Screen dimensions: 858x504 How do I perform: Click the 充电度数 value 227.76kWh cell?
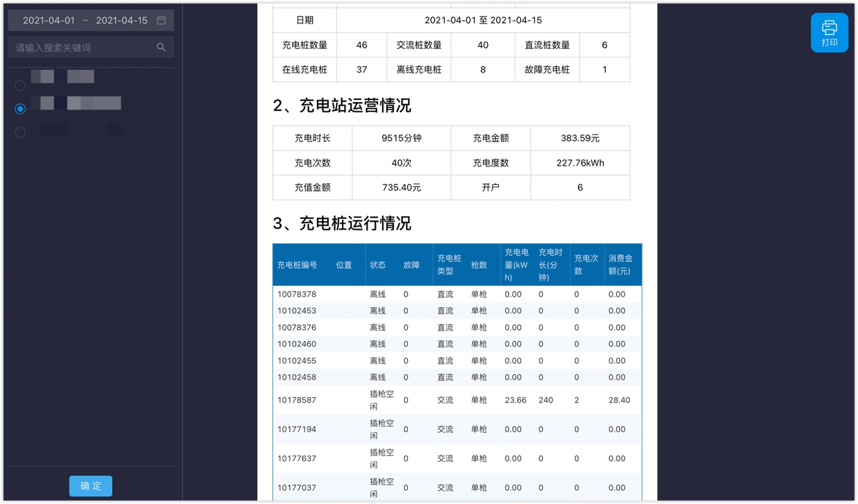[x=580, y=163]
